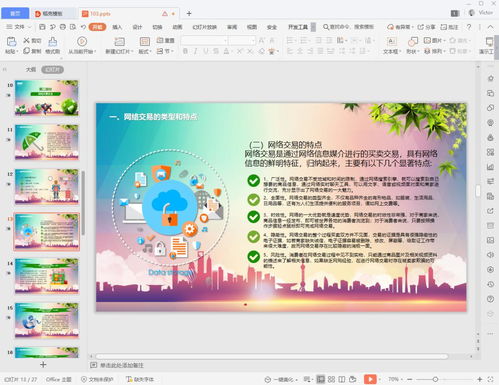This screenshot has height=385, width=499.
Task: Open the font name combo box
Action: pyautogui.click(x=204, y=41)
